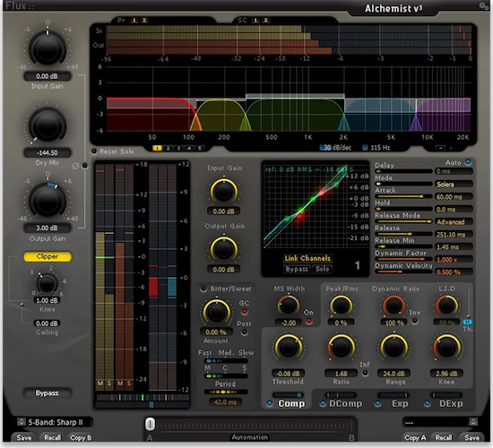Open preset stepper beside 5-Band: Sharp II
The image size is (493, 448).
coord(22,422)
